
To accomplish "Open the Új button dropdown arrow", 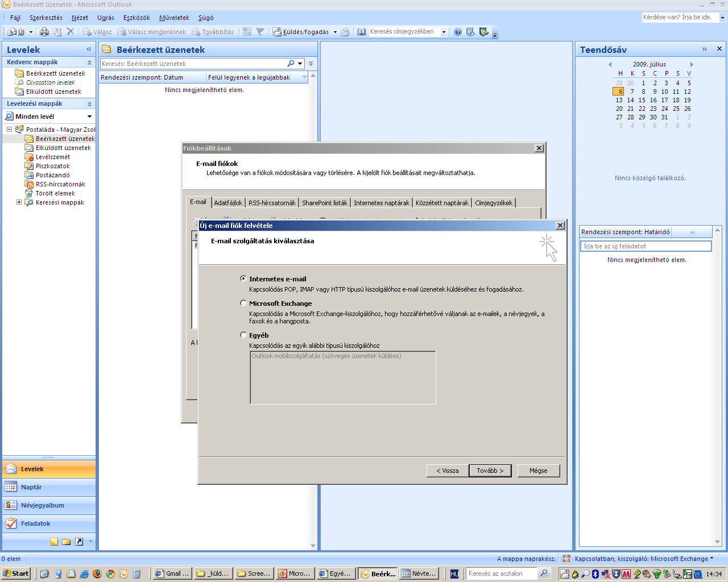I will (x=31, y=32).
